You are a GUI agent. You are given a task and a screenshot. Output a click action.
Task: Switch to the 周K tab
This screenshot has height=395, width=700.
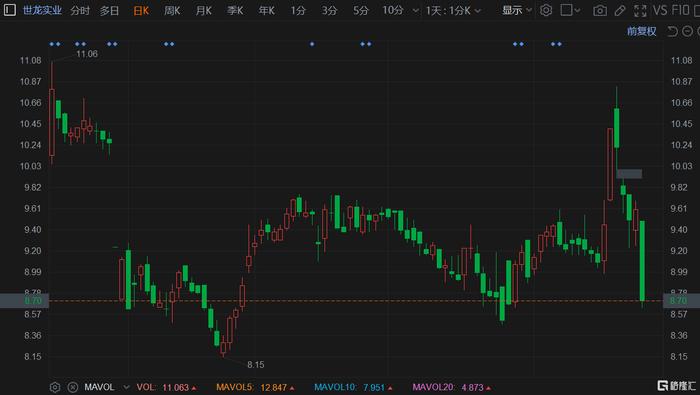coord(172,10)
